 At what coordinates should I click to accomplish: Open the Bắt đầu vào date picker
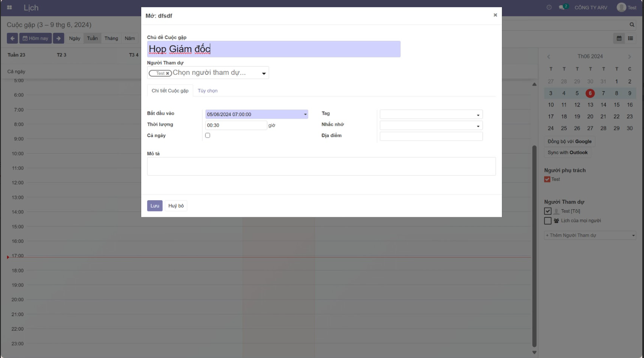tap(305, 115)
